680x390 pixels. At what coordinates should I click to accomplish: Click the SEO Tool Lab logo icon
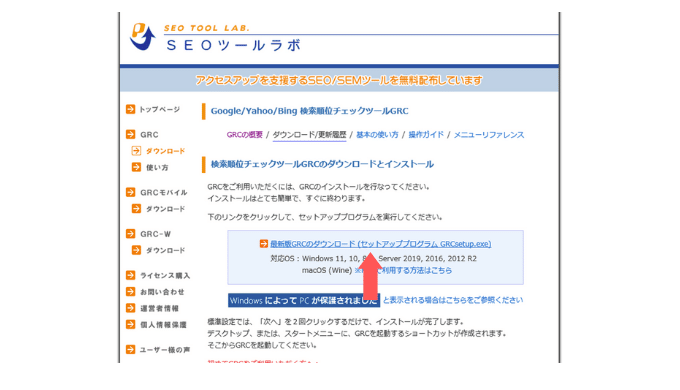pos(142,36)
